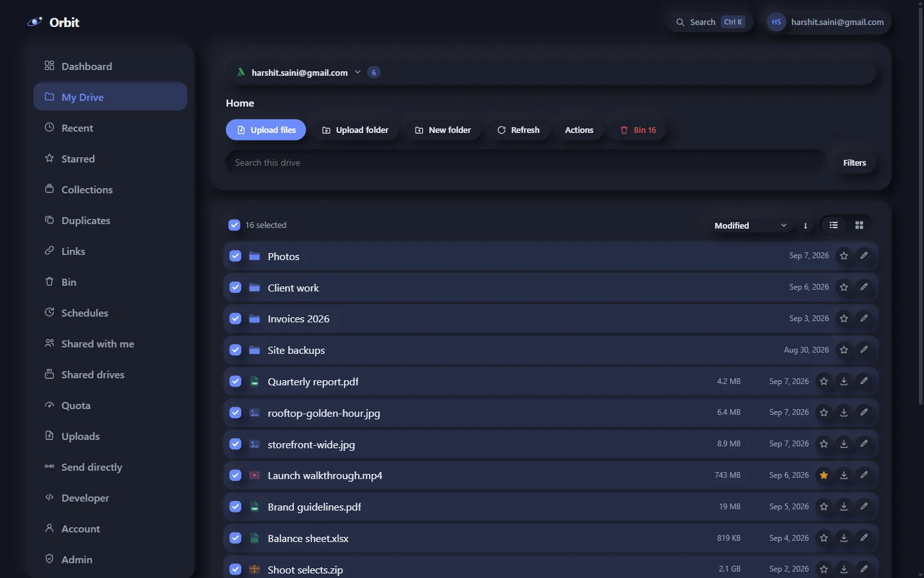Image resolution: width=924 pixels, height=578 pixels.
Task: Click Launch walkthrough.mp4 video file icon
Action: 255,475
